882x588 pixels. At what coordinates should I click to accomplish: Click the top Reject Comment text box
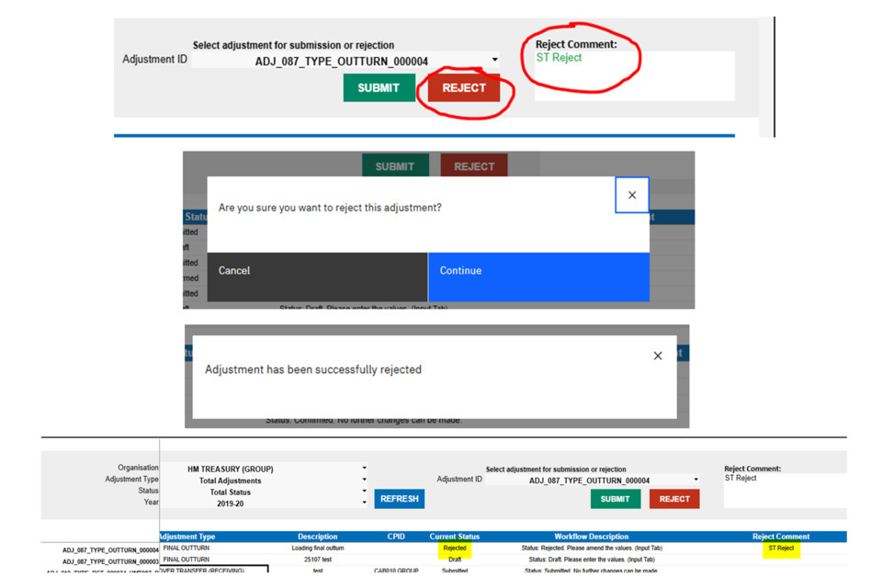[634, 76]
